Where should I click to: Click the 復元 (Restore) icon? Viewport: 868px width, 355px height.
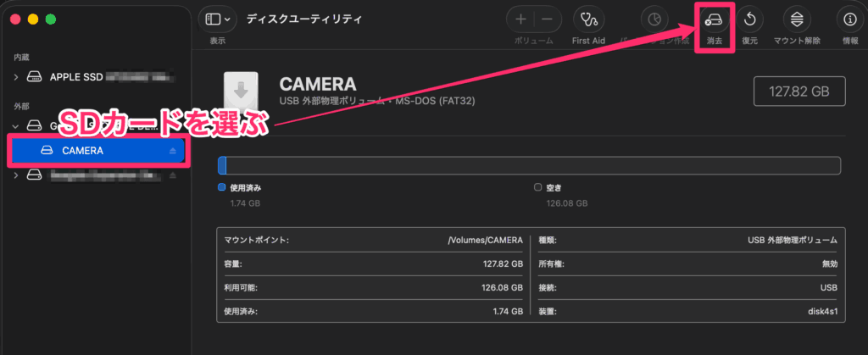(x=749, y=19)
